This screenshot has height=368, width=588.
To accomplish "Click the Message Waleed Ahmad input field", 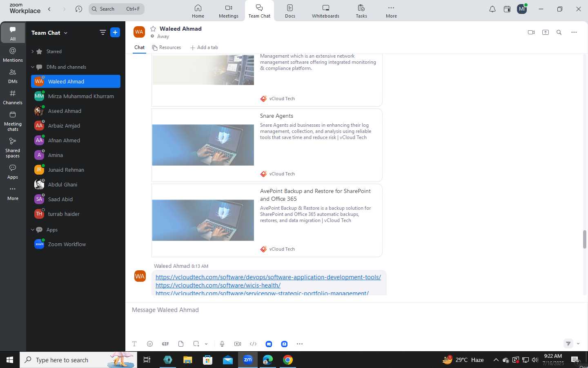I will coord(355,310).
